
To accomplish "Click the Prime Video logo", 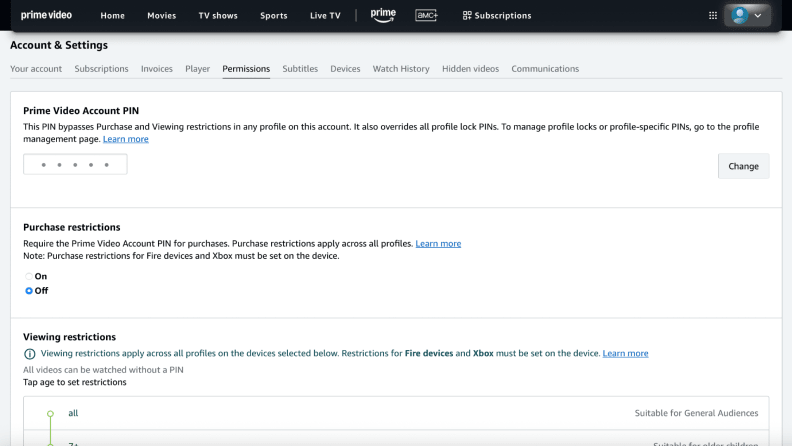I will [x=46, y=15].
